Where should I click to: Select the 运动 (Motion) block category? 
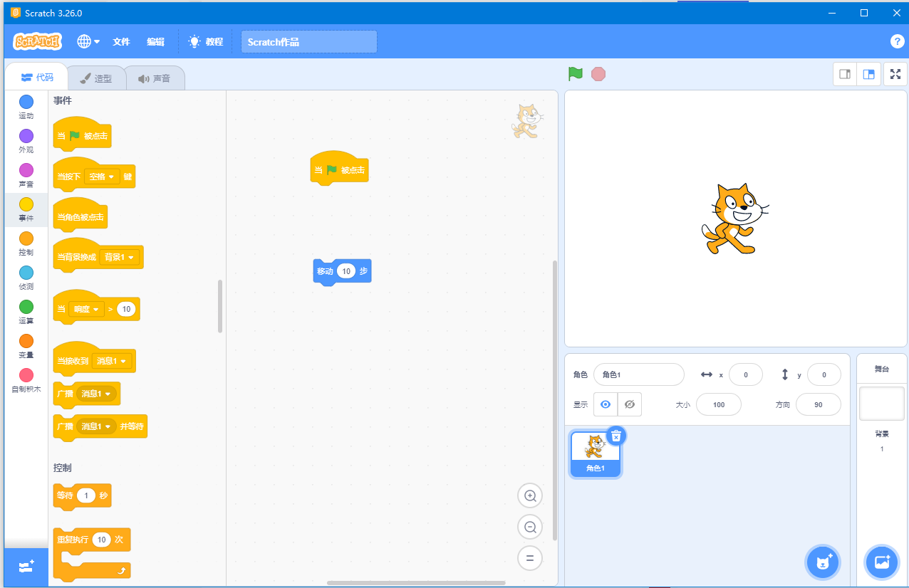[26, 105]
